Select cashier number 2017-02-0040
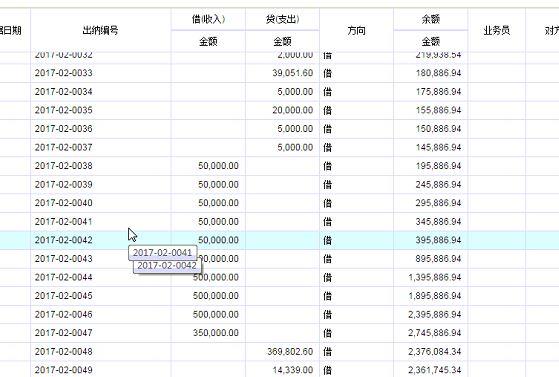 pos(63,203)
